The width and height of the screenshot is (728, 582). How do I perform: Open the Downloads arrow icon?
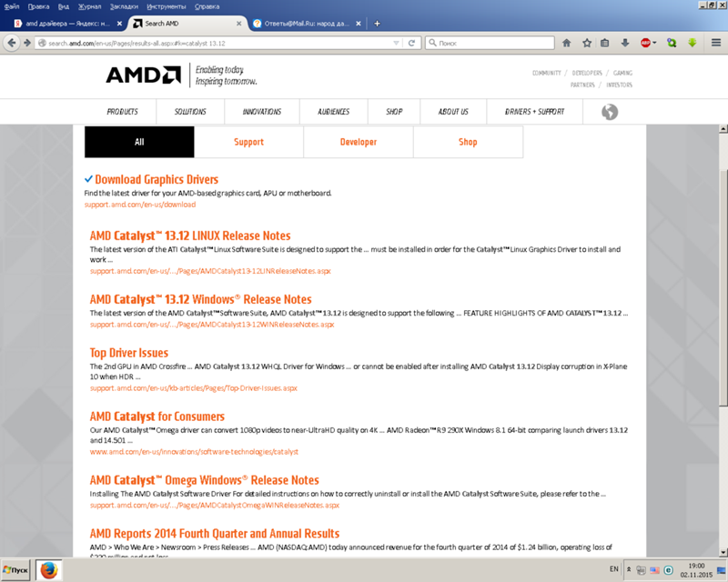pyautogui.click(x=625, y=43)
